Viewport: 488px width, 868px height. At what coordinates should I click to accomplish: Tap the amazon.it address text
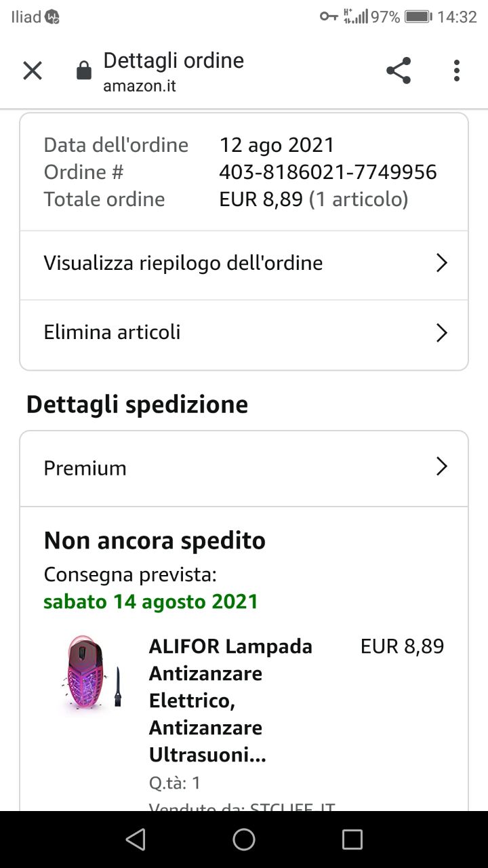click(x=140, y=87)
